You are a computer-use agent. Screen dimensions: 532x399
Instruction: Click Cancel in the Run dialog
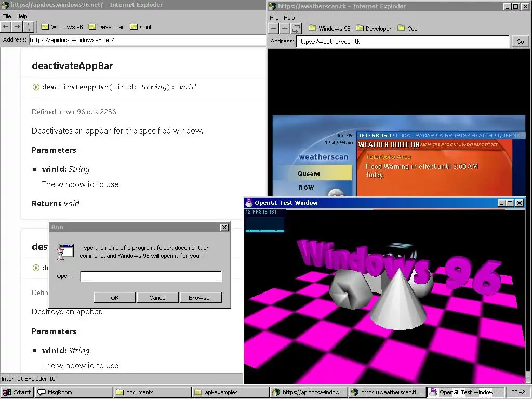(158, 298)
